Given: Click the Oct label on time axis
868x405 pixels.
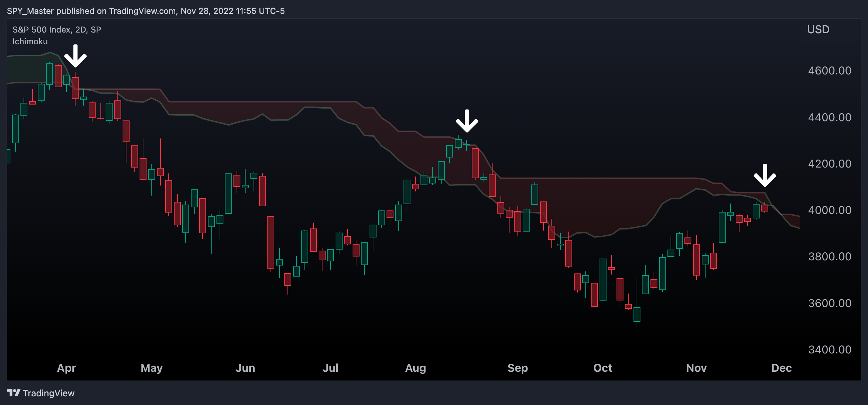Looking at the screenshot, I should click(x=603, y=368).
